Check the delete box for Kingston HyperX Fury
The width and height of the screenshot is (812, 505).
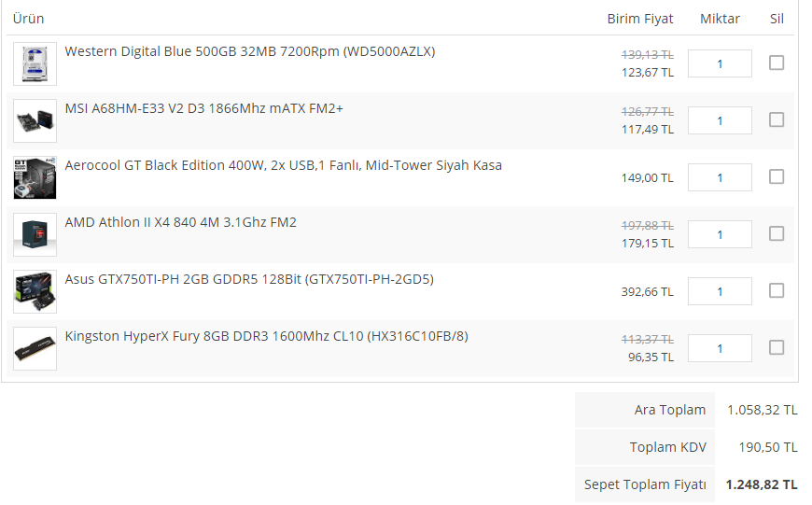[x=777, y=348]
